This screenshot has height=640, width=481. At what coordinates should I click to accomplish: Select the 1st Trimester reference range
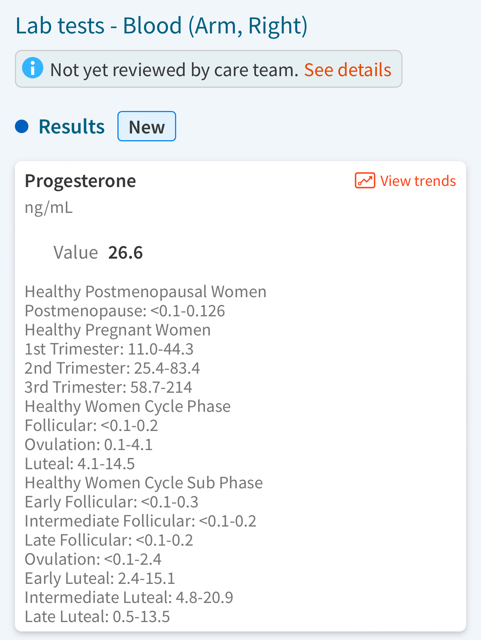[109, 349]
